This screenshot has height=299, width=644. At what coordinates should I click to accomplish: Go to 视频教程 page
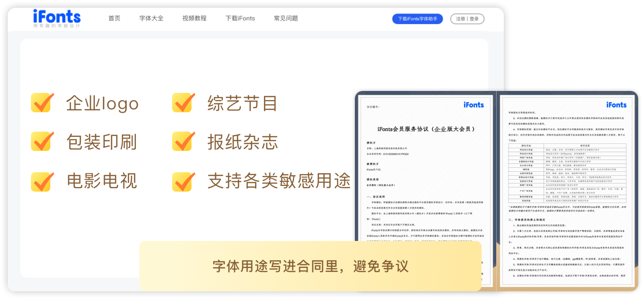(194, 18)
